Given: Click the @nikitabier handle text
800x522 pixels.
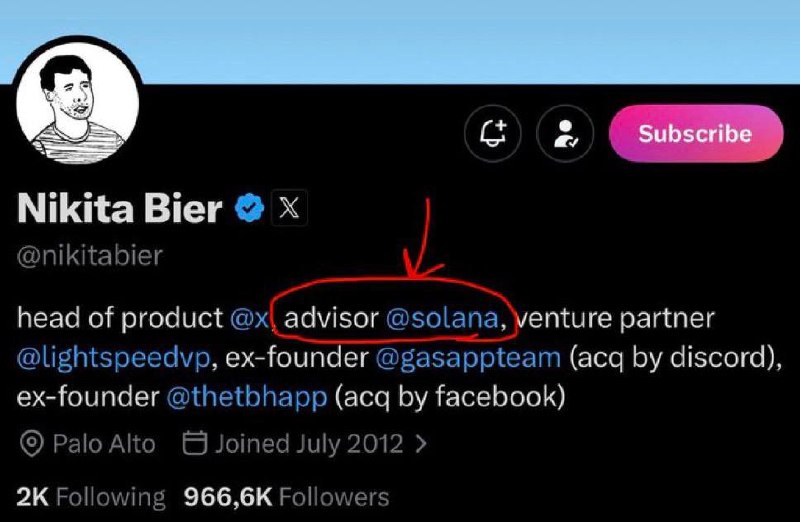Looking at the screenshot, I should coord(90,255).
